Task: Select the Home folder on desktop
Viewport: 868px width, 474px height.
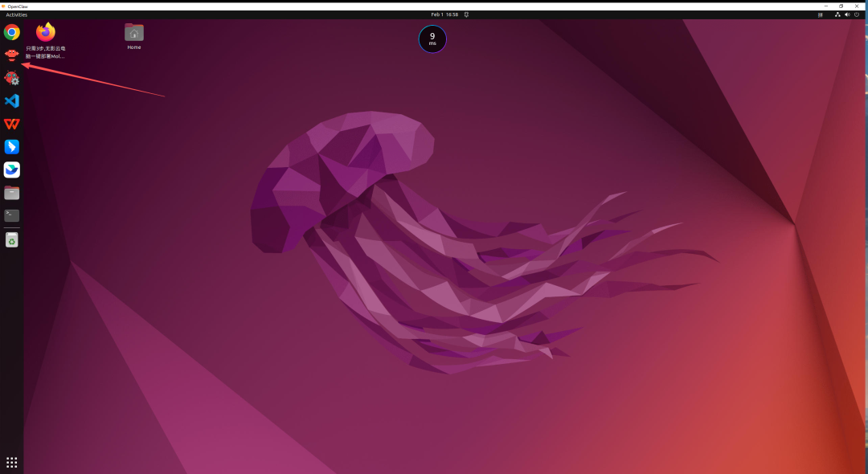Action: pyautogui.click(x=134, y=34)
